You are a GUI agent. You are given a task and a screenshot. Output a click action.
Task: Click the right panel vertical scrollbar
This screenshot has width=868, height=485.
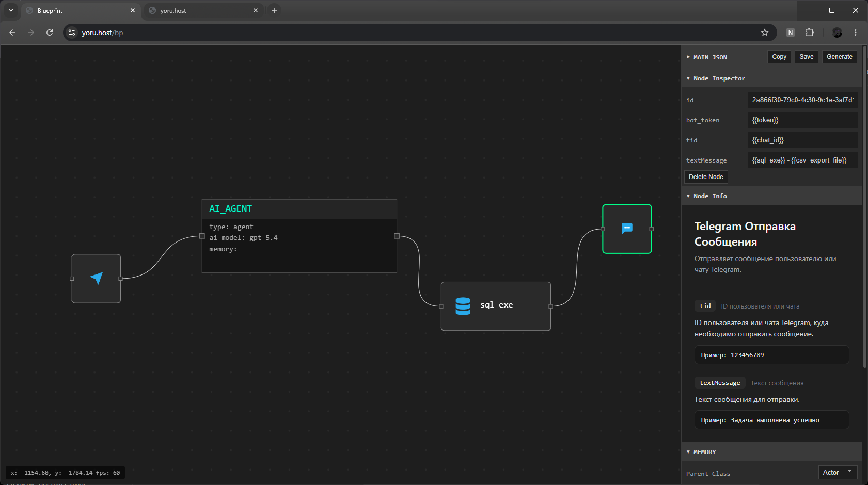click(x=865, y=206)
